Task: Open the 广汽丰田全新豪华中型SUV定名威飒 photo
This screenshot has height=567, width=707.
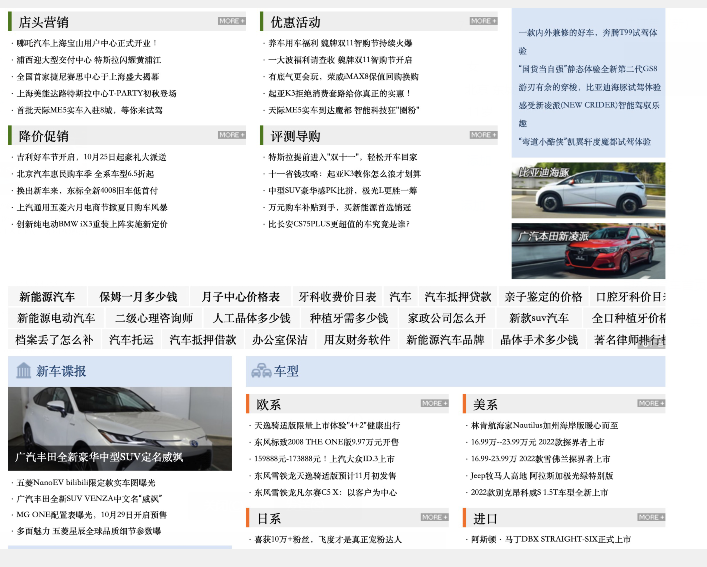Action: tap(120, 429)
